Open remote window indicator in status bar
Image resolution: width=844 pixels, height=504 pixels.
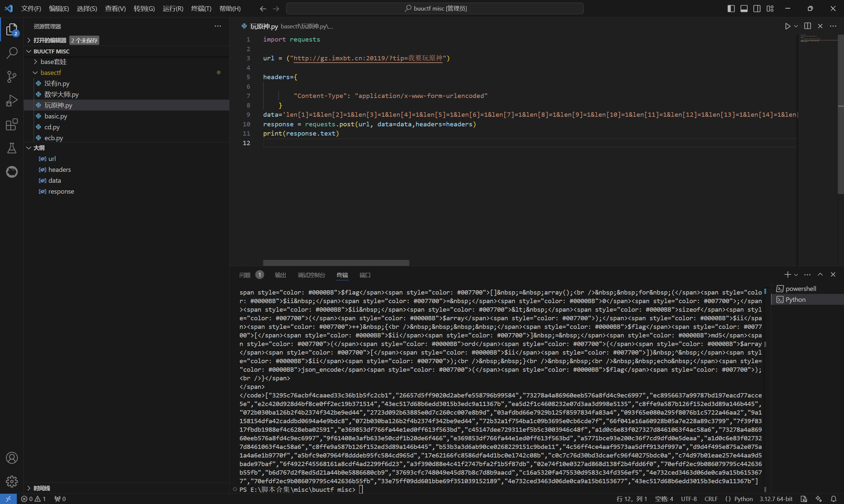coord(8,499)
